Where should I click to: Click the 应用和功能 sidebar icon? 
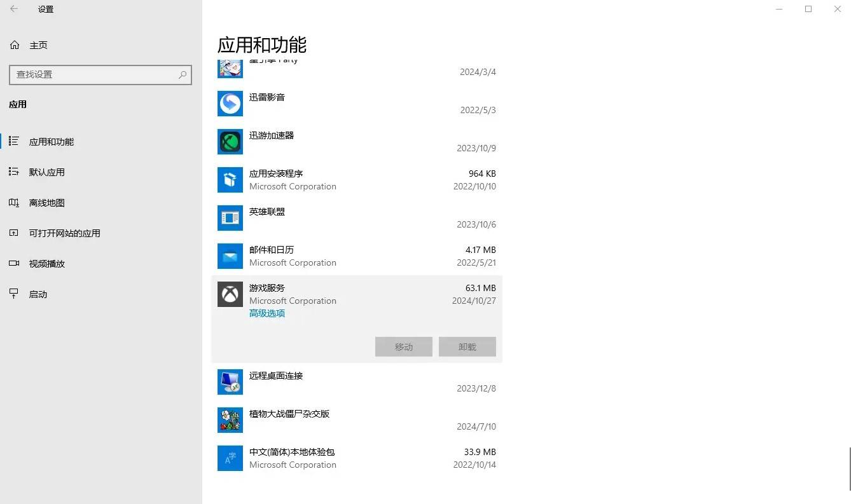[14, 141]
